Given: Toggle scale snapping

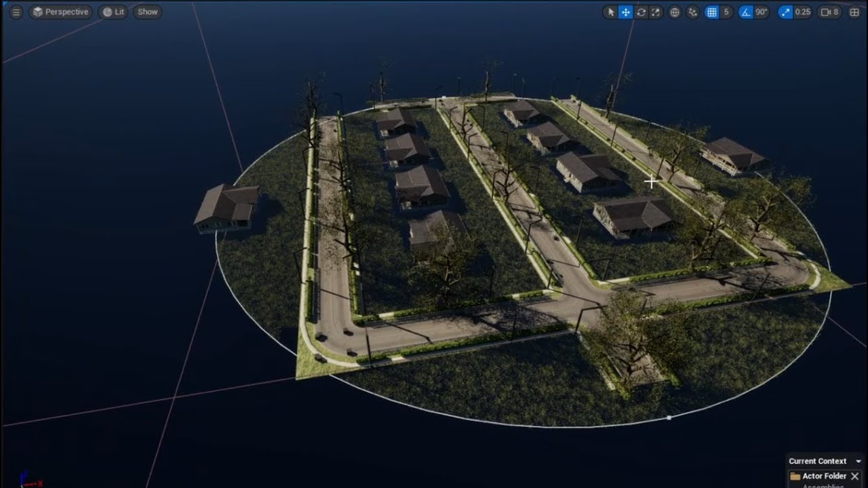Looking at the screenshot, I should click(785, 12).
